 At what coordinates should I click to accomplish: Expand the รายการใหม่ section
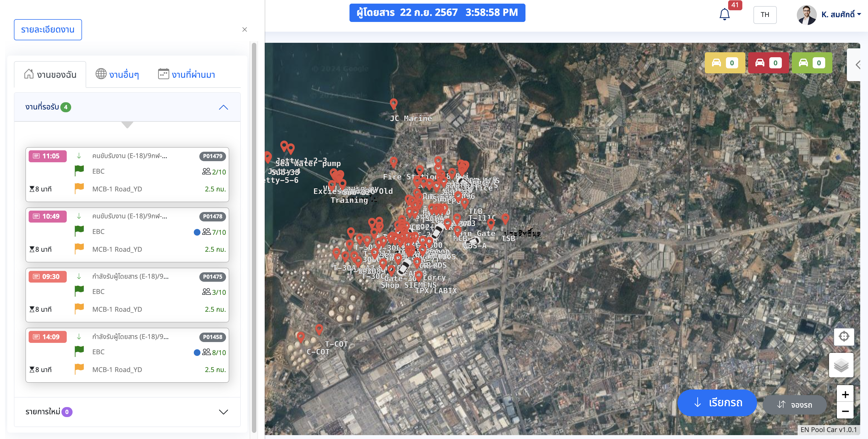coord(223,412)
